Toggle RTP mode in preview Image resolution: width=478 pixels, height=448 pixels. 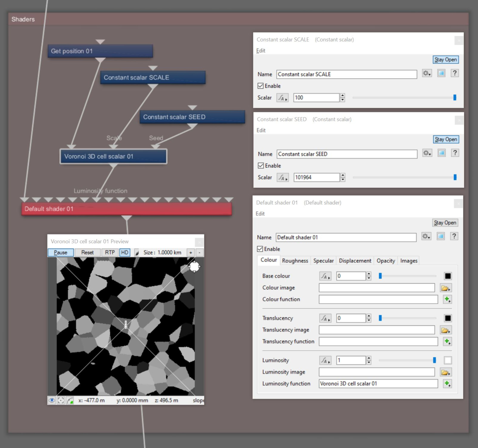pyautogui.click(x=110, y=253)
